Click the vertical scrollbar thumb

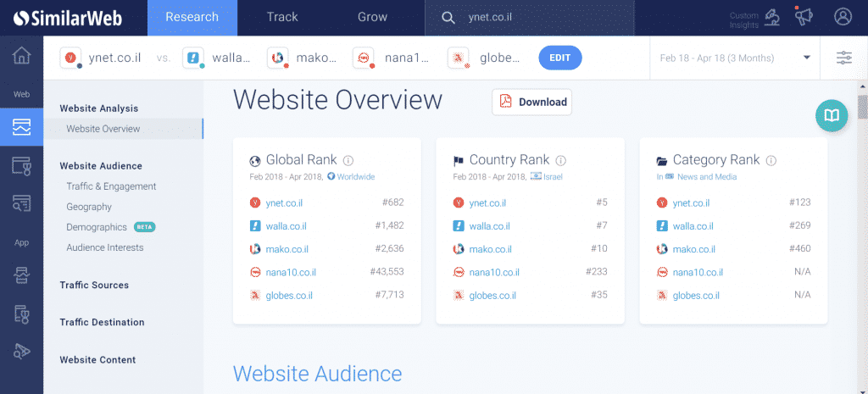[x=862, y=107]
